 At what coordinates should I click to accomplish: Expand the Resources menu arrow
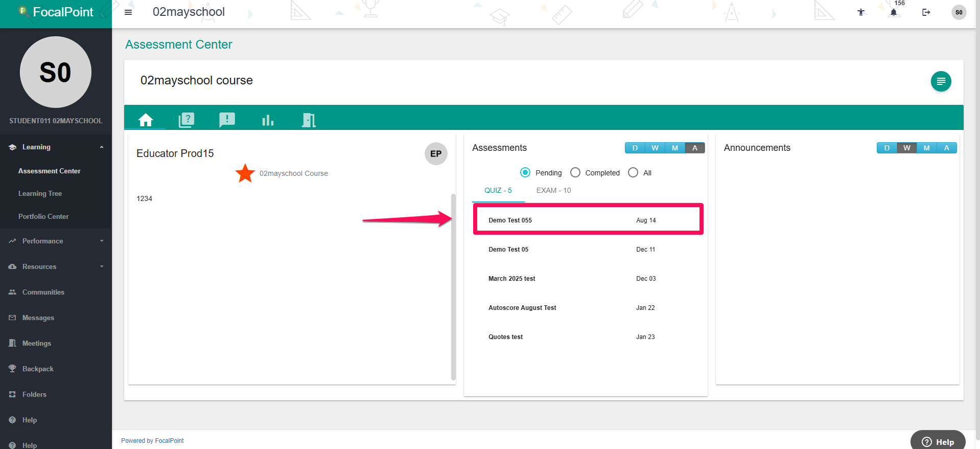[102, 266]
